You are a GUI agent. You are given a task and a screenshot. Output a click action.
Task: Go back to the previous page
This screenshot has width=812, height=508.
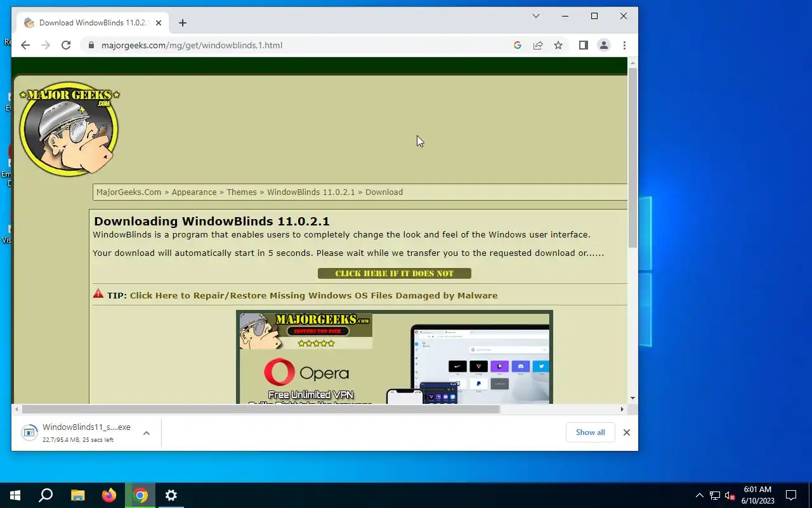25,45
